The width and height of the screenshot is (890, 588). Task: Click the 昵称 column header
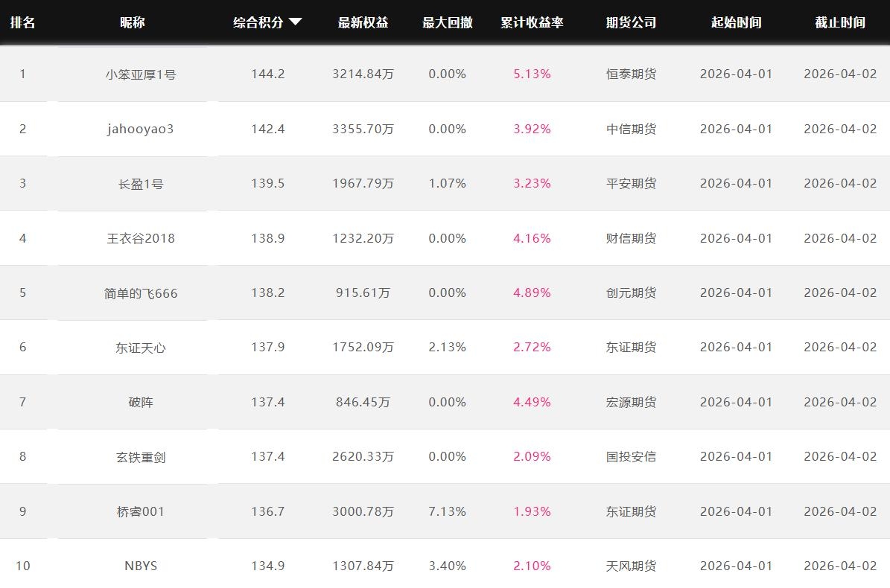[133, 22]
